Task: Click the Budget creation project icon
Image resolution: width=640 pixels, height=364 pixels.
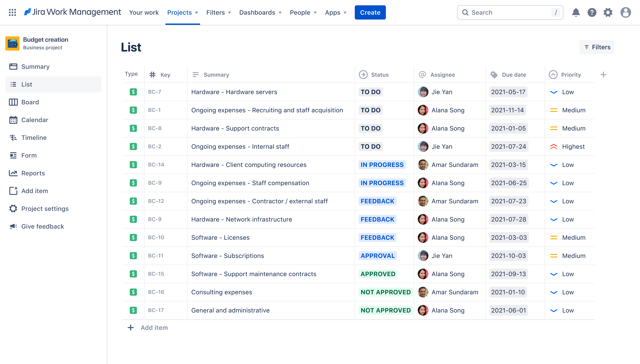Action: (12, 43)
